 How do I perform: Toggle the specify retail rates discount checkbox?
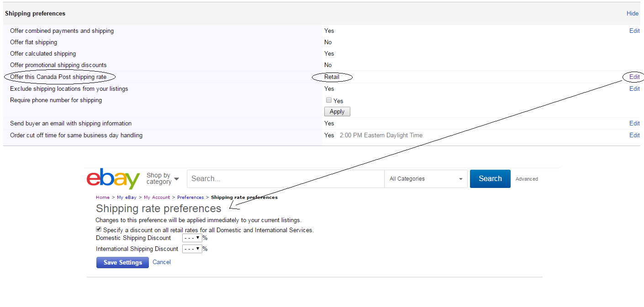[x=99, y=229]
